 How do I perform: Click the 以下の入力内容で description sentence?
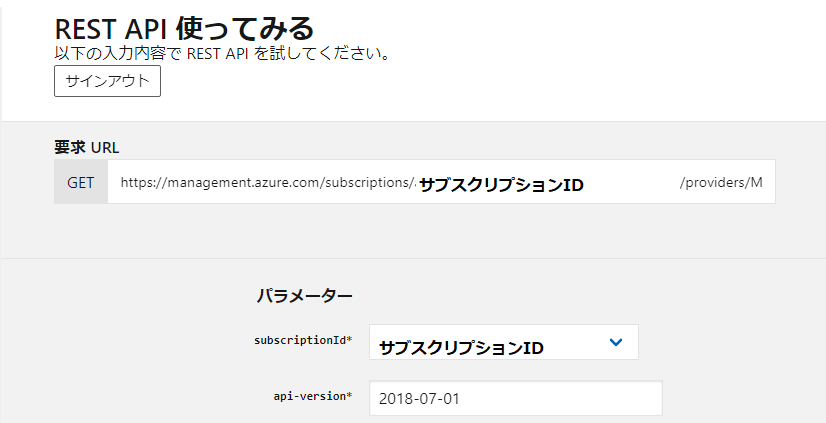click(222, 54)
